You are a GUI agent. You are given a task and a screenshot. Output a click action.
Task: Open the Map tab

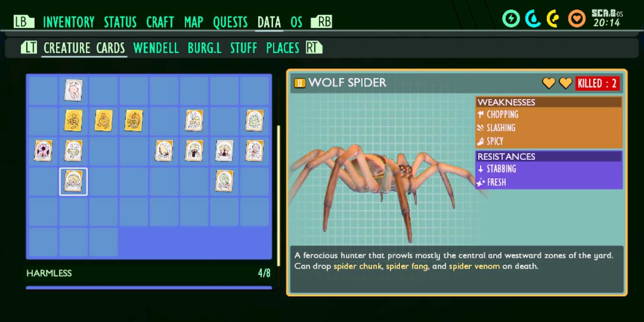pos(194,22)
